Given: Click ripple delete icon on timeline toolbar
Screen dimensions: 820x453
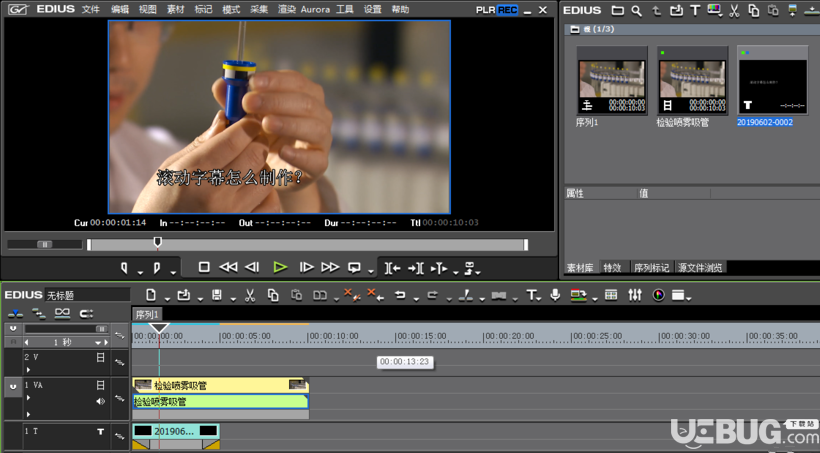Looking at the screenshot, I should tap(375, 295).
